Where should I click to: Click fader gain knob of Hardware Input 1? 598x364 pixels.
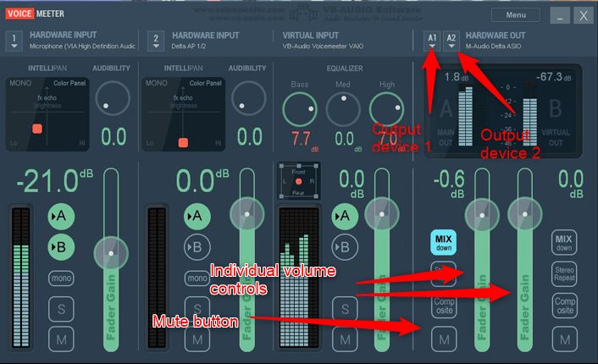tap(111, 253)
